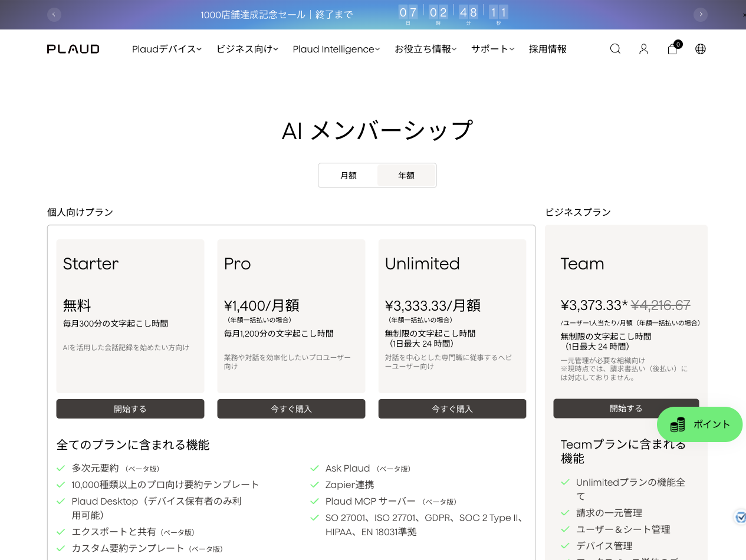This screenshot has height=560, width=746.
Task: Click the Ask Plaud feature item
Action: coord(368,468)
